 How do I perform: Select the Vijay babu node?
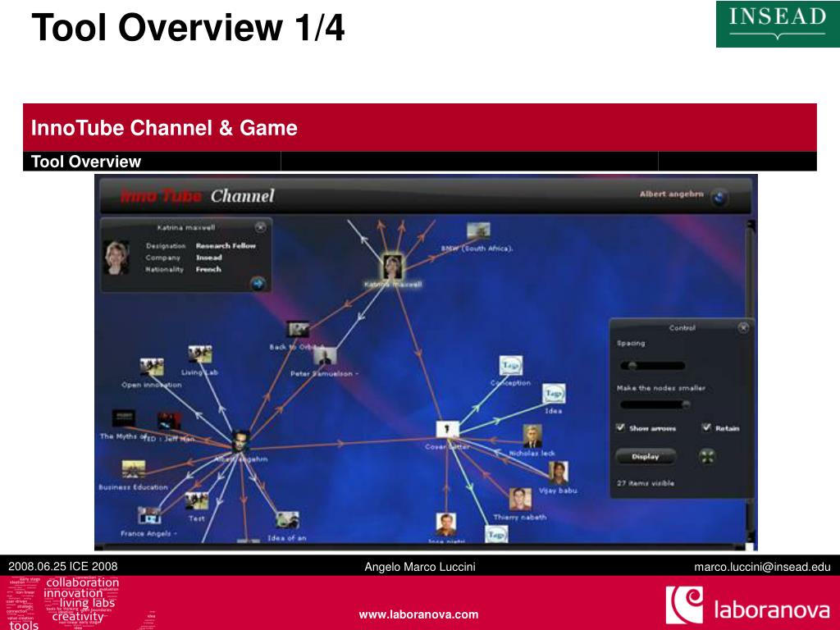click(558, 473)
